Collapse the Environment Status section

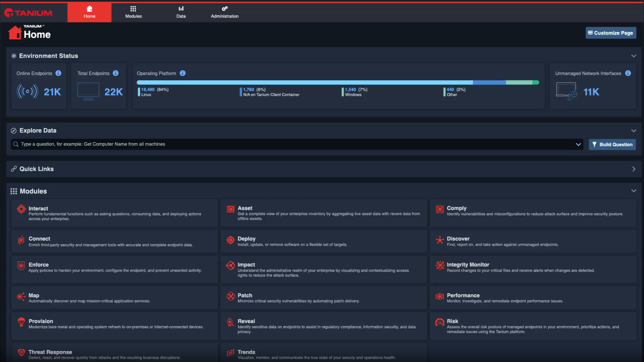click(x=633, y=56)
